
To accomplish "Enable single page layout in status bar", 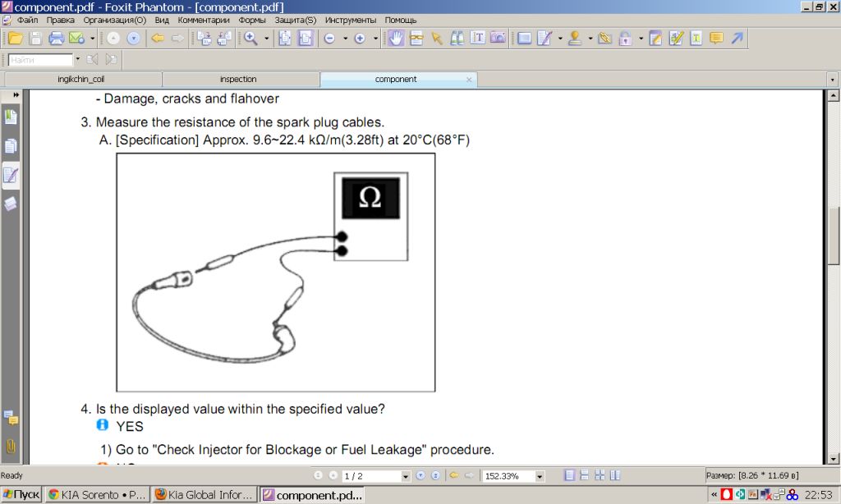I will 569,475.
